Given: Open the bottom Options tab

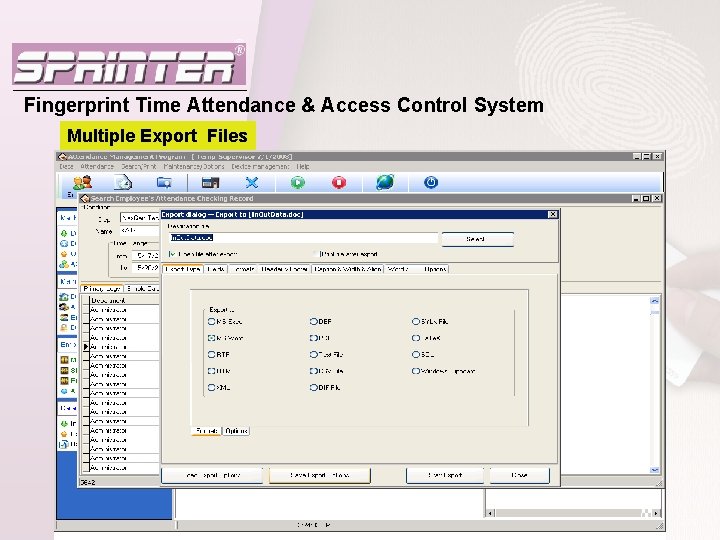Looking at the screenshot, I should pyautogui.click(x=236, y=431).
